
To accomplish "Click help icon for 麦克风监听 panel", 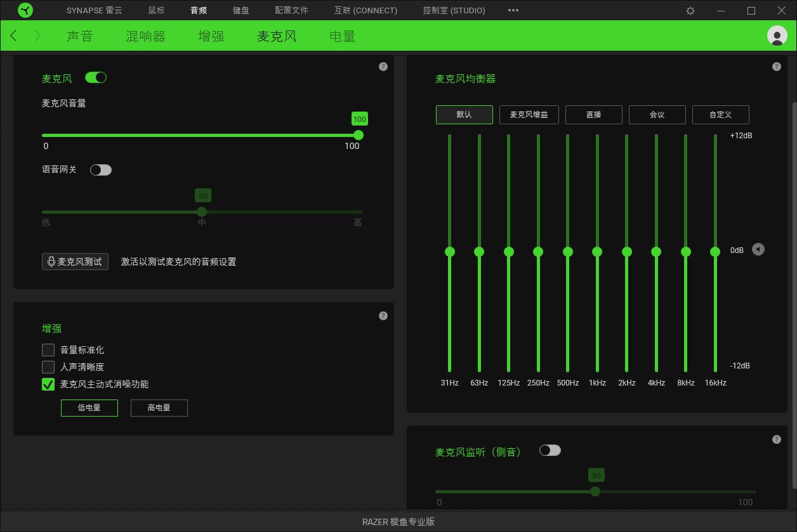I will click(776, 439).
